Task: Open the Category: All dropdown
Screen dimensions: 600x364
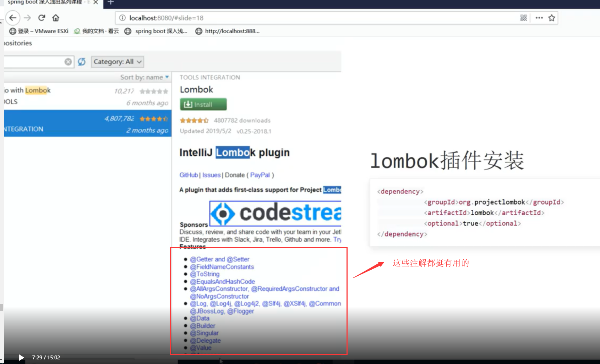Action: [x=118, y=62]
